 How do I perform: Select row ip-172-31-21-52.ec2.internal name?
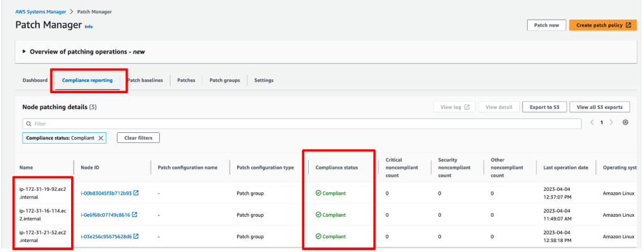[43, 236]
